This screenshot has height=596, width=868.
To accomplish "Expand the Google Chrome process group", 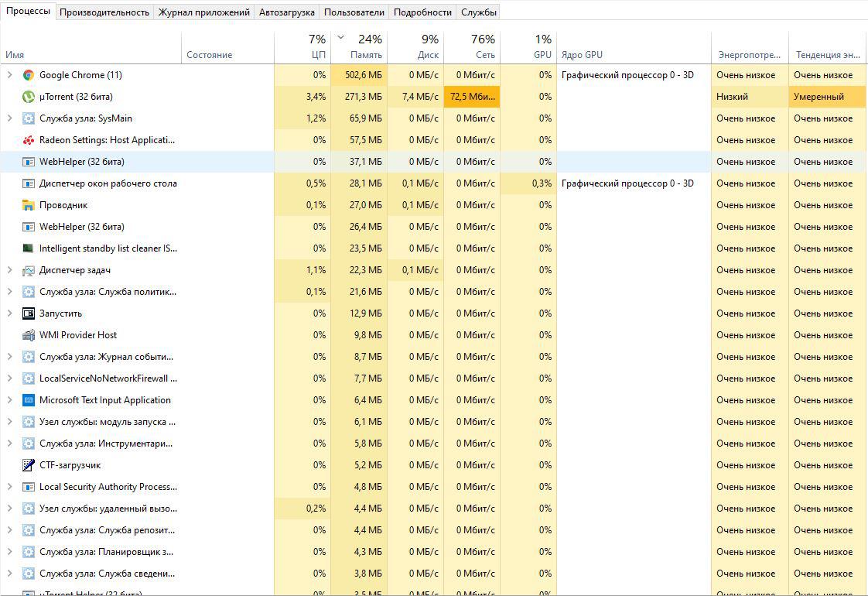I will coord(10,75).
